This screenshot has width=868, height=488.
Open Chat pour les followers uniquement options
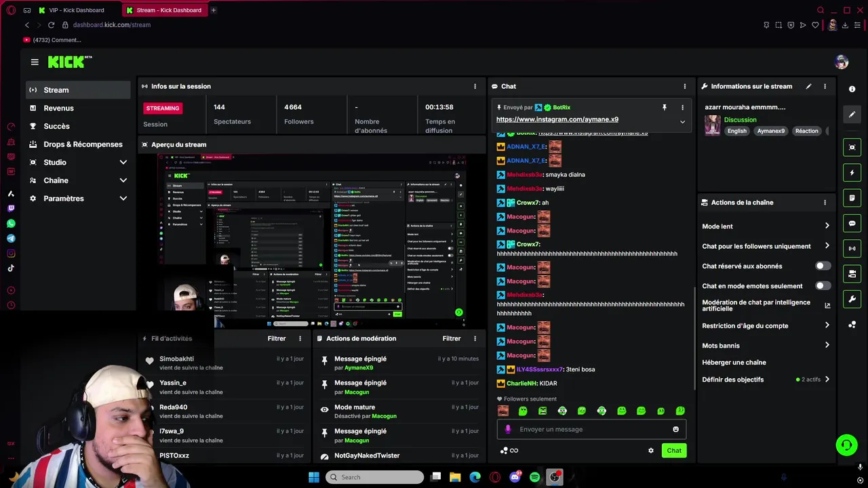tap(766, 246)
